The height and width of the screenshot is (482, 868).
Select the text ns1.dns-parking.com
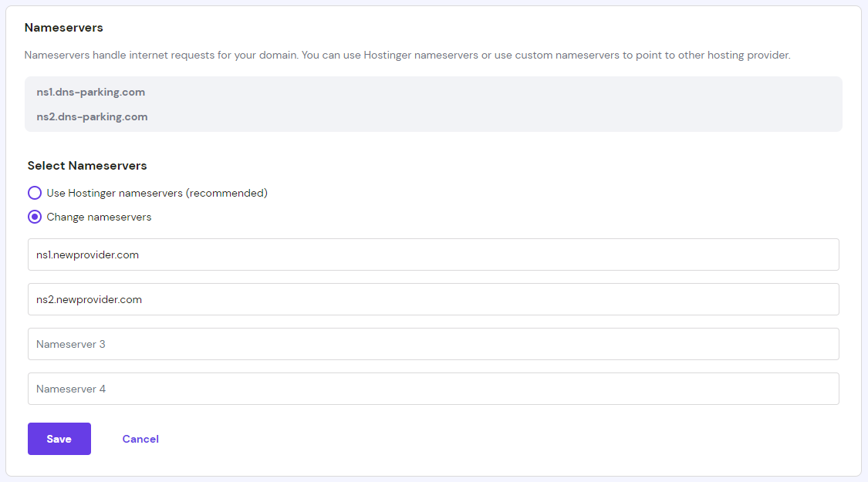91,92
